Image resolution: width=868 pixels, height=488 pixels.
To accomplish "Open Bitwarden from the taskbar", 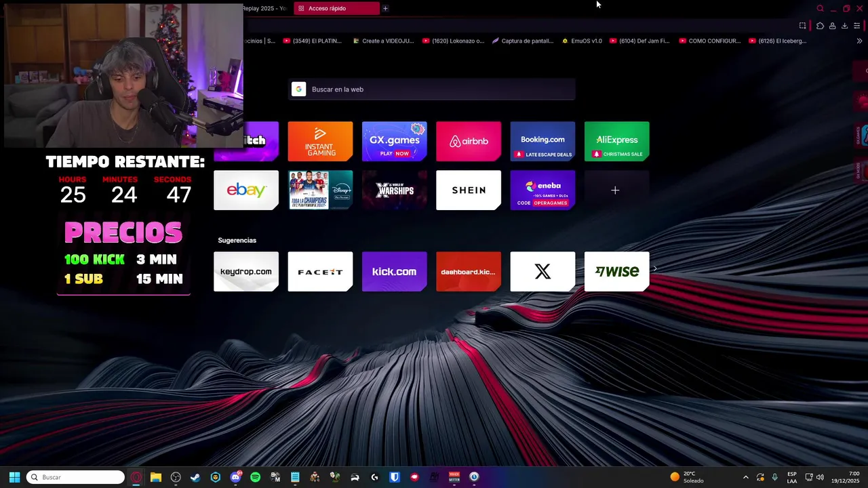I will [x=394, y=477].
